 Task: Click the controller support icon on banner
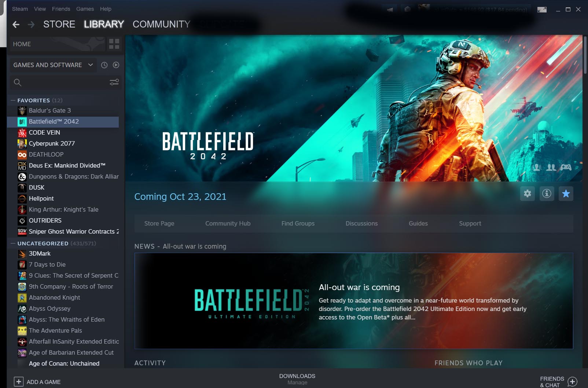566,167
